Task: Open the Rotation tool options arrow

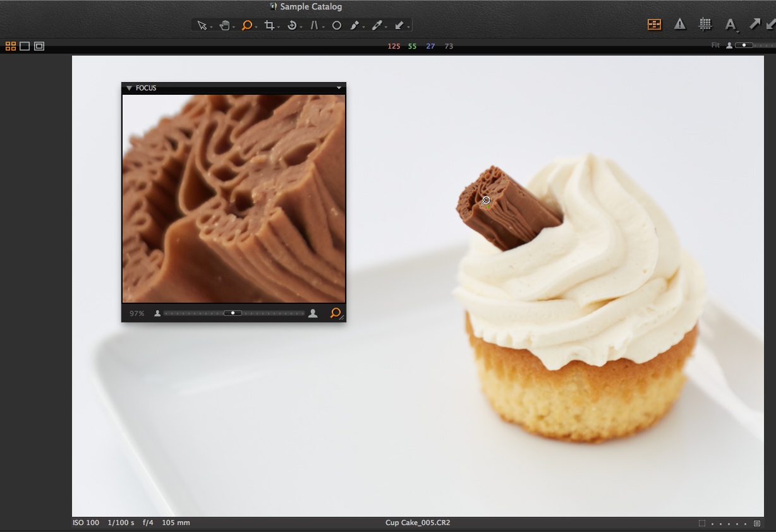Action: [301, 27]
